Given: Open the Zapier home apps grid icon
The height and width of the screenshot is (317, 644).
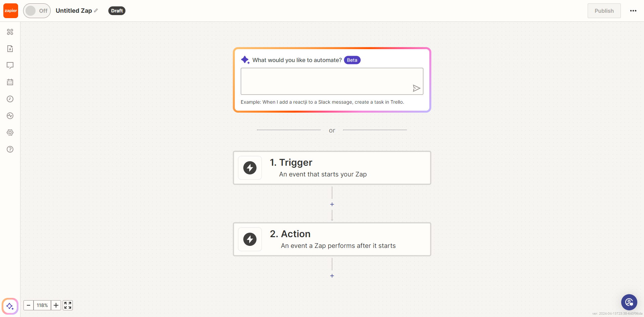Looking at the screenshot, I should [x=10, y=32].
